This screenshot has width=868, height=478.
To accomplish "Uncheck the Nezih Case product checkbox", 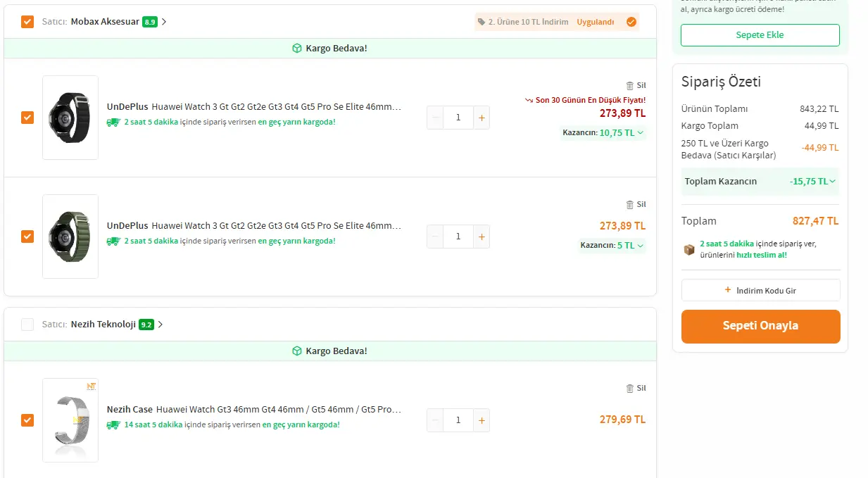I will (x=27, y=420).
